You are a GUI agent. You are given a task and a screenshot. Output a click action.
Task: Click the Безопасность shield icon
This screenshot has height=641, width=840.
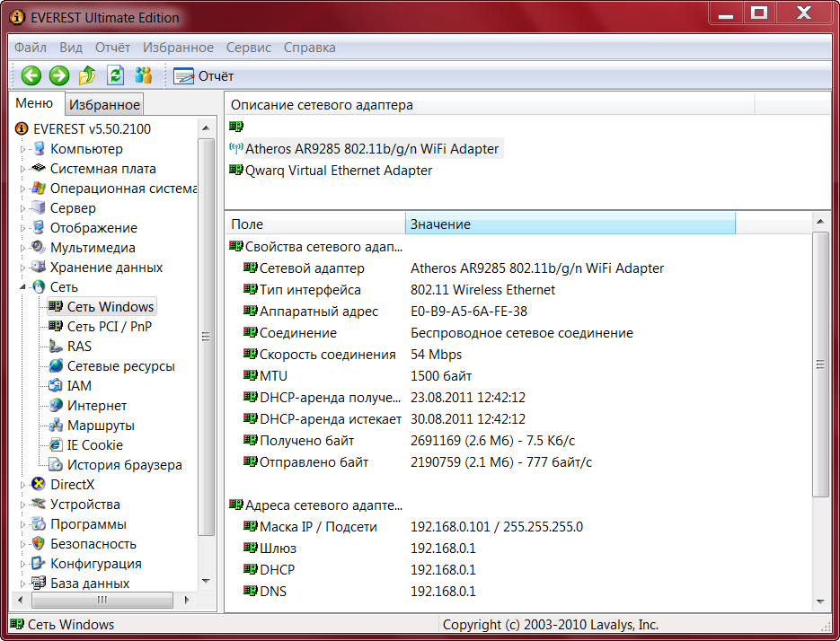click(x=39, y=543)
